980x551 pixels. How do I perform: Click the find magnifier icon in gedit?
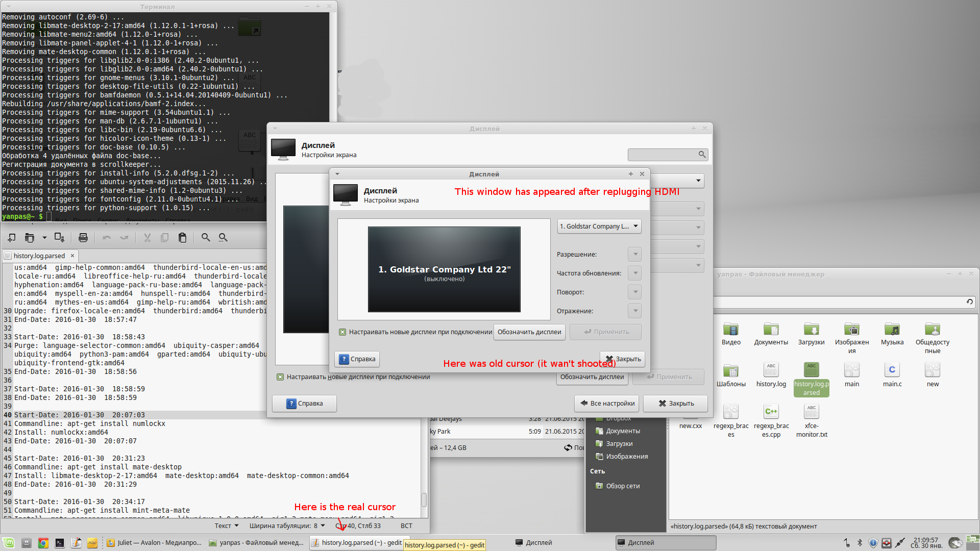point(206,238)
